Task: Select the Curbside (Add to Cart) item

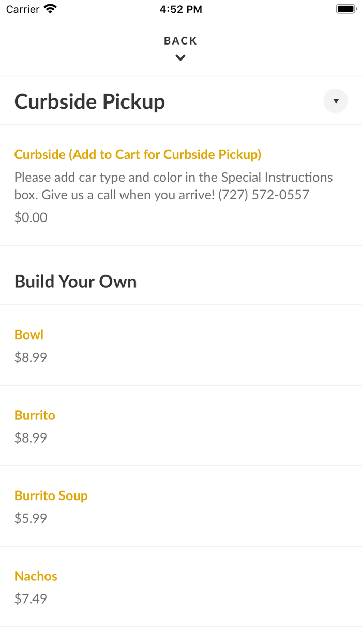Action: 138,154
